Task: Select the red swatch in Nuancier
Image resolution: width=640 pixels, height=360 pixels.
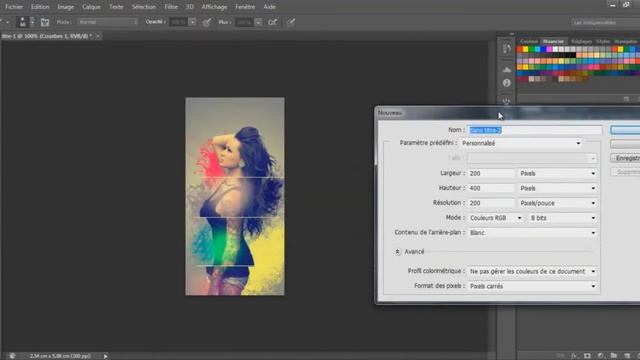Action: (x=520, y=49)
